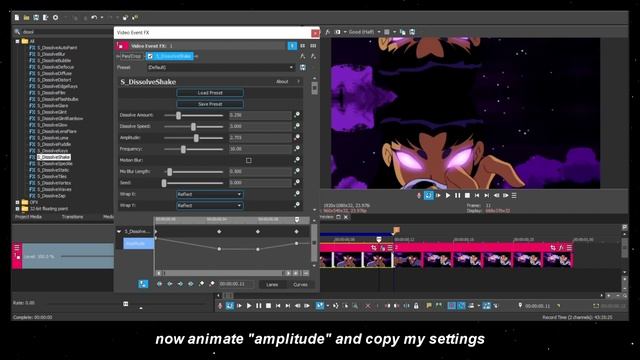
Task: Click the plug-in search magnifier icon
Action: coord(17,31)
